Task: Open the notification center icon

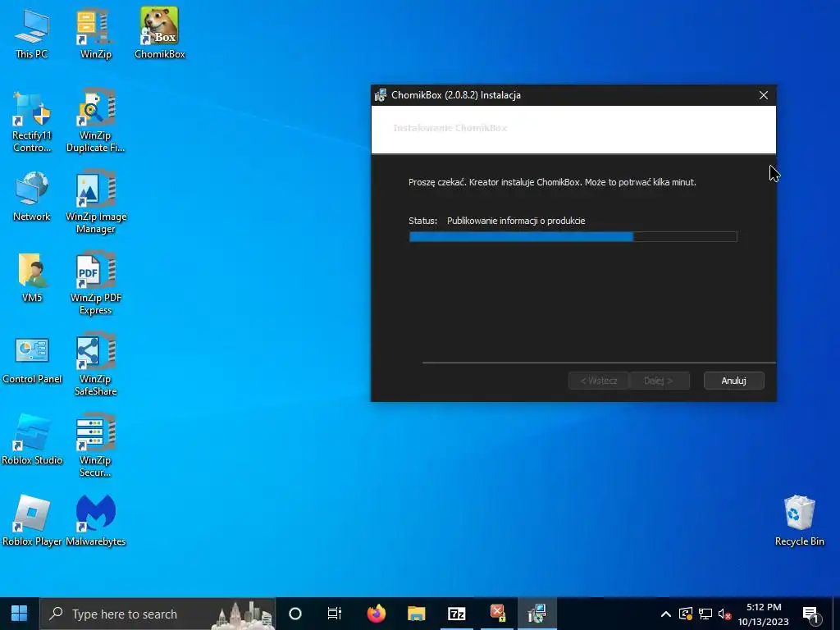Action: click(810, 614)
